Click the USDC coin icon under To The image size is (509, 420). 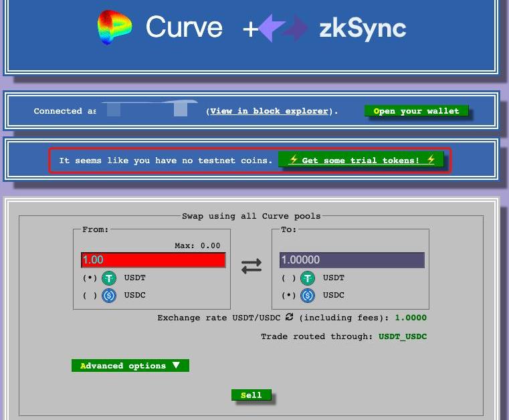(308, 296)
